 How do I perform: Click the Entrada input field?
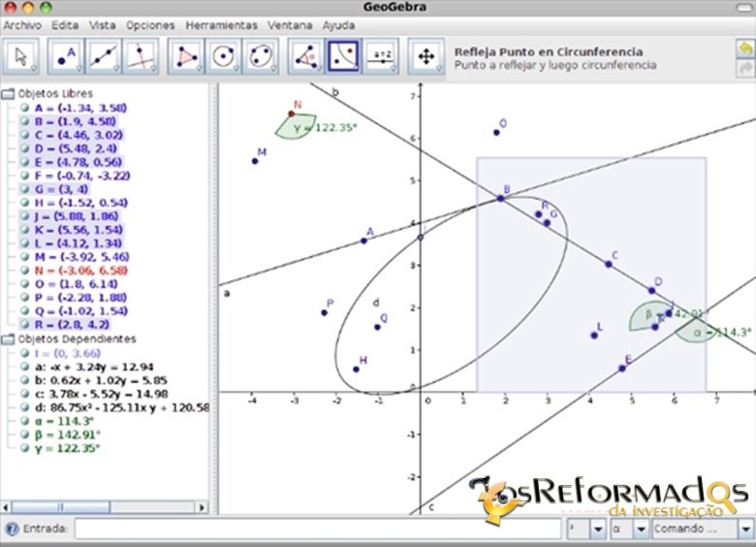pos(318,530)
